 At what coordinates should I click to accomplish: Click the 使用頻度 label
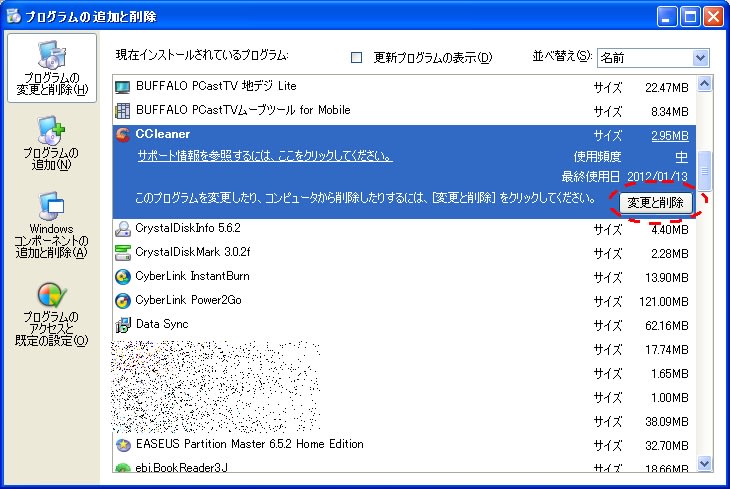click(597, 156)
